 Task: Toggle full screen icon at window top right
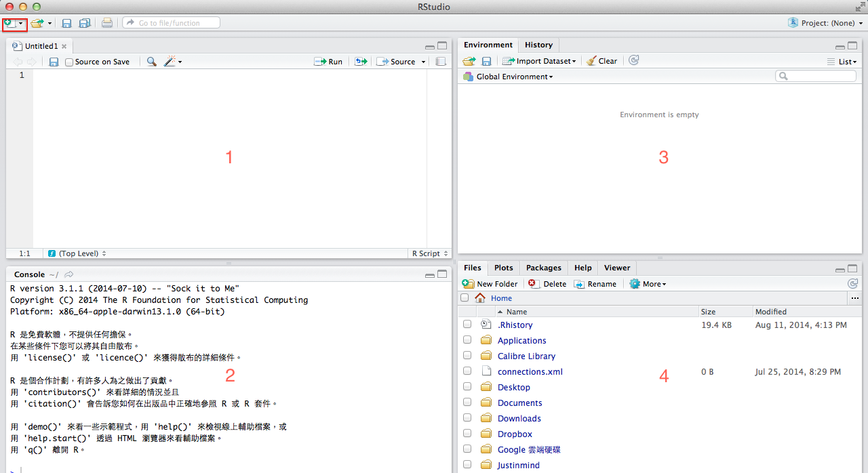(x=860, y=7)
